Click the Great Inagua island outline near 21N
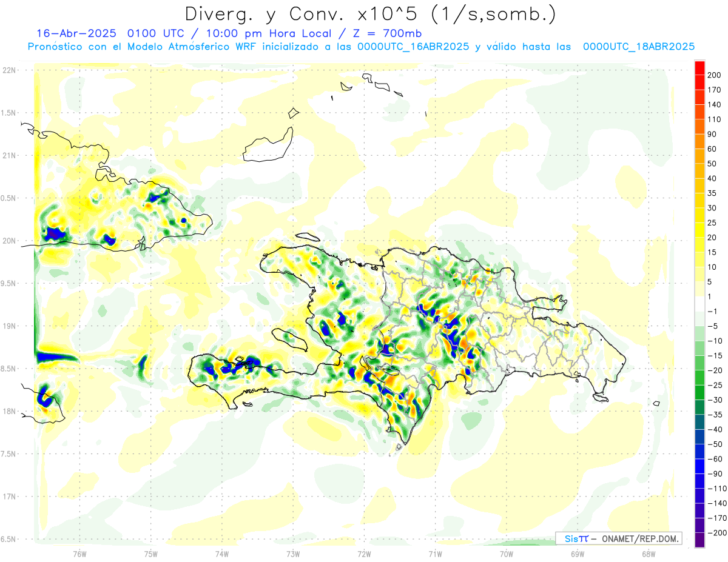Viewport: 728px width, 562px height. point(268,146)
